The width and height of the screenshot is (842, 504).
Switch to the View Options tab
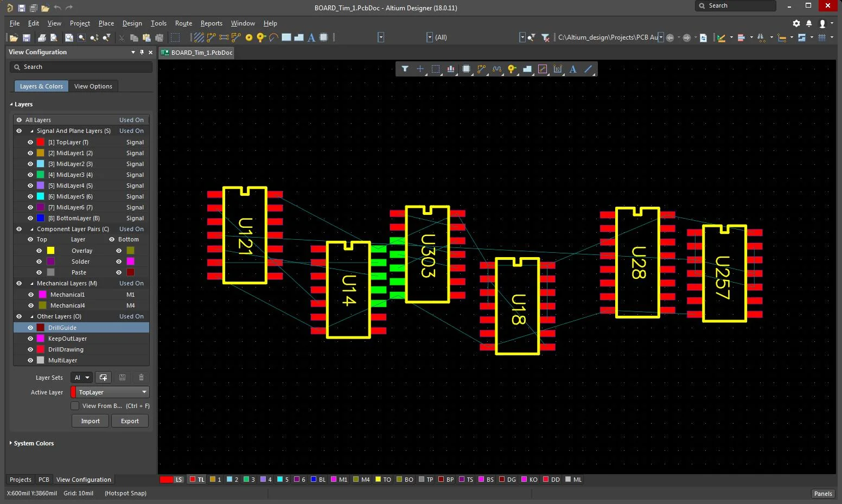click(x=93, y=86)
